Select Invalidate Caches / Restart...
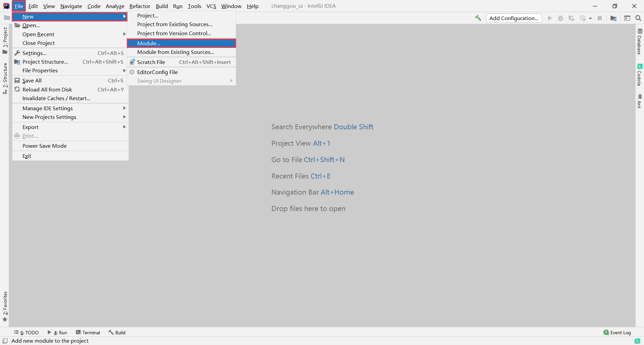This screenshot has width=644, height=345. pos(70,98)
